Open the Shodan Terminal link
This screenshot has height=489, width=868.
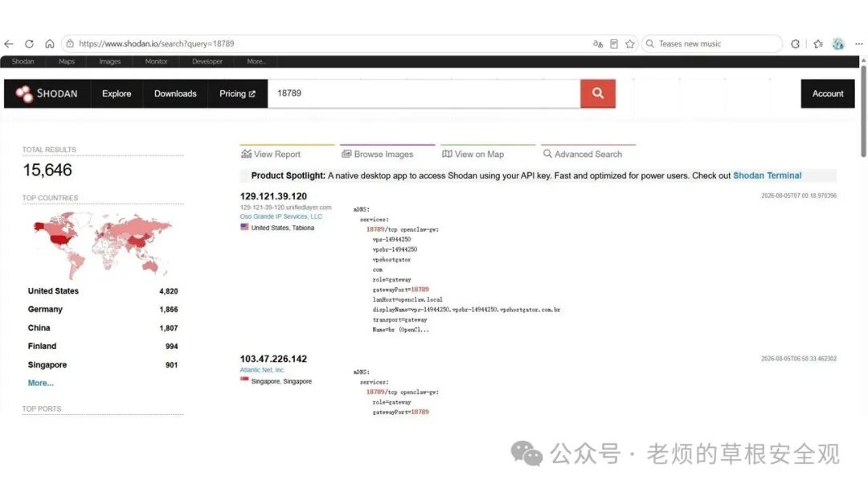coord(767,175)
